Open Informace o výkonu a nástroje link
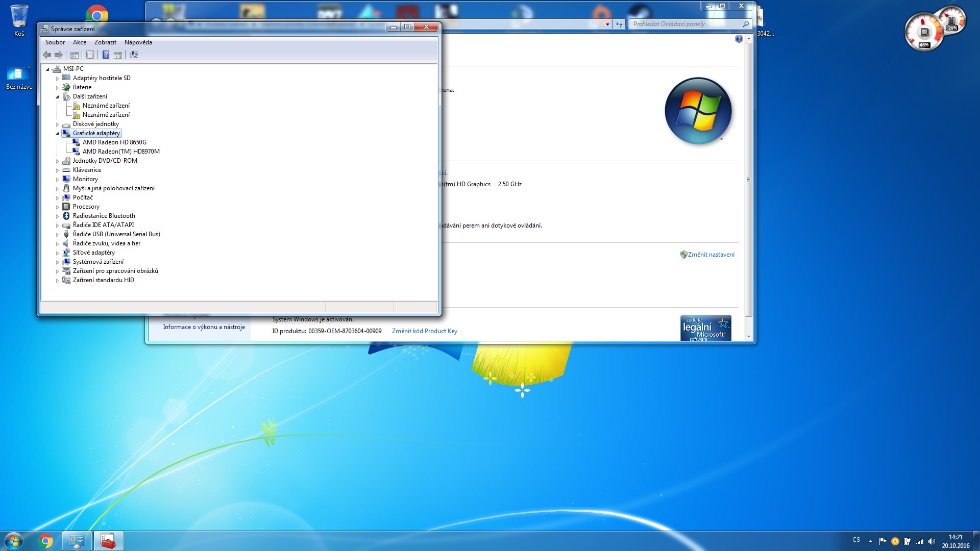Viewport: 980px width, 551px height. (204, 327)
